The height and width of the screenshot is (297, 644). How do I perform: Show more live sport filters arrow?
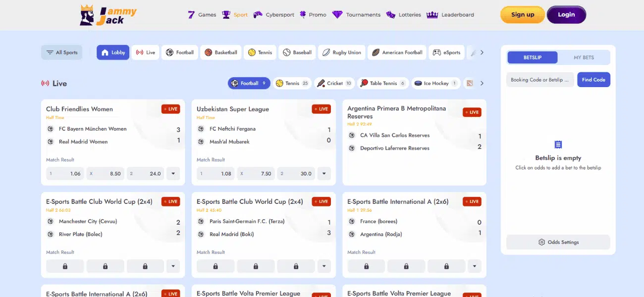pos(482,83)
